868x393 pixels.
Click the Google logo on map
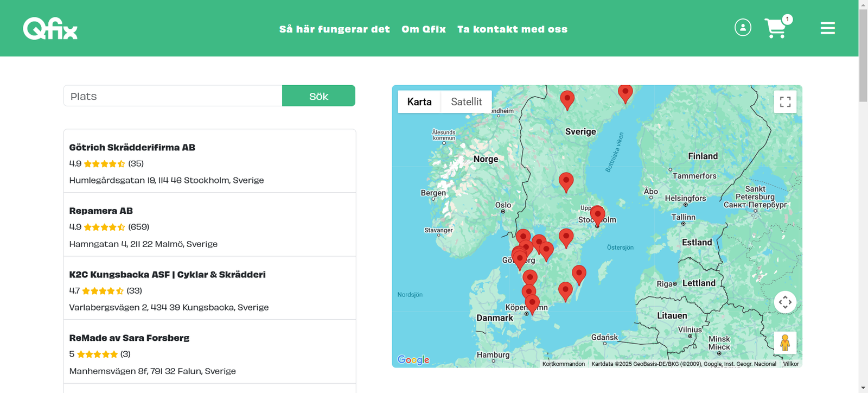pyautogui.click(x=413, y=359)
